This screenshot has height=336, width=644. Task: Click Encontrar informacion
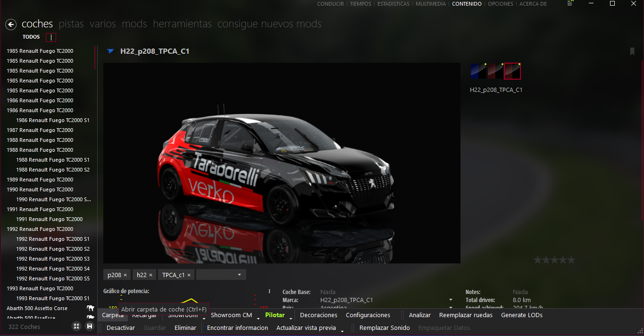coord(237,328)
